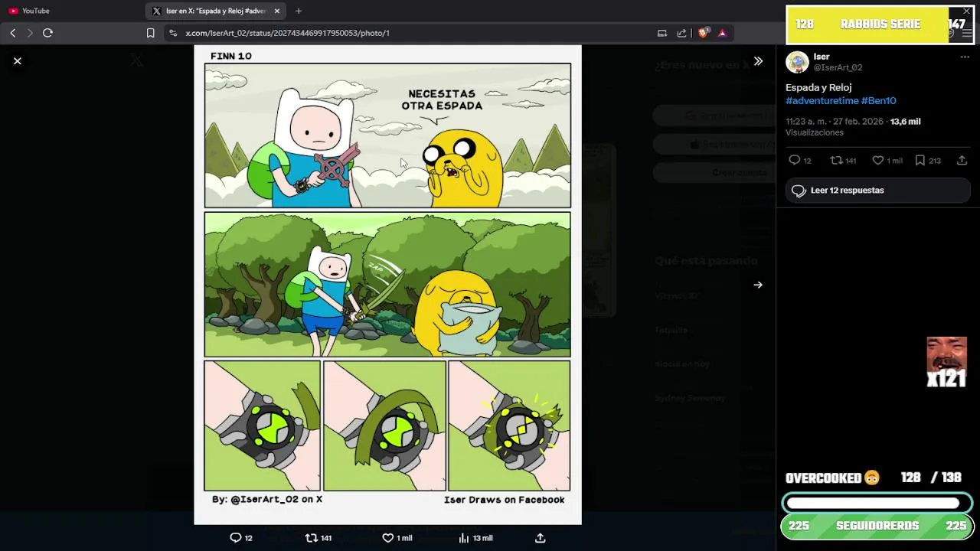Reload the page with the refresh icon

[47, 33]
